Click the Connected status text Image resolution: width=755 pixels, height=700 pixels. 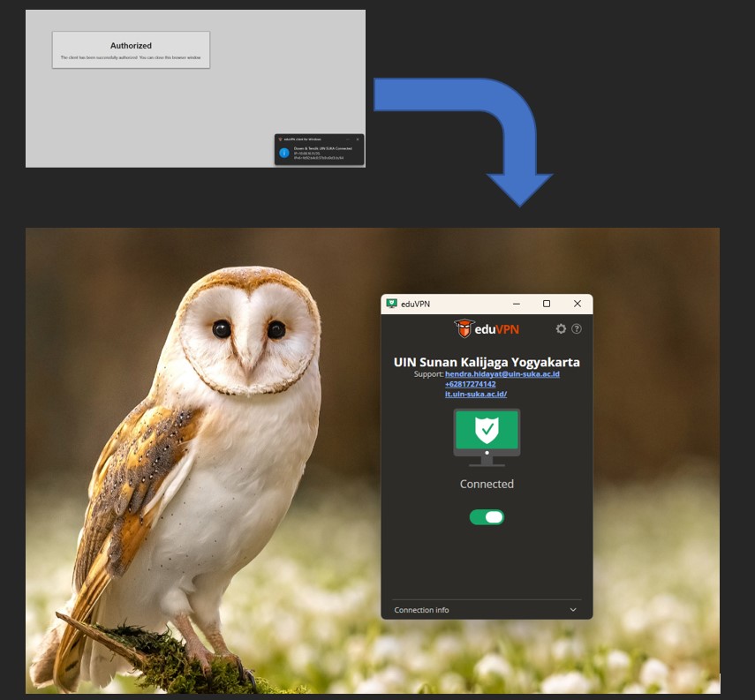click(487, 484)
